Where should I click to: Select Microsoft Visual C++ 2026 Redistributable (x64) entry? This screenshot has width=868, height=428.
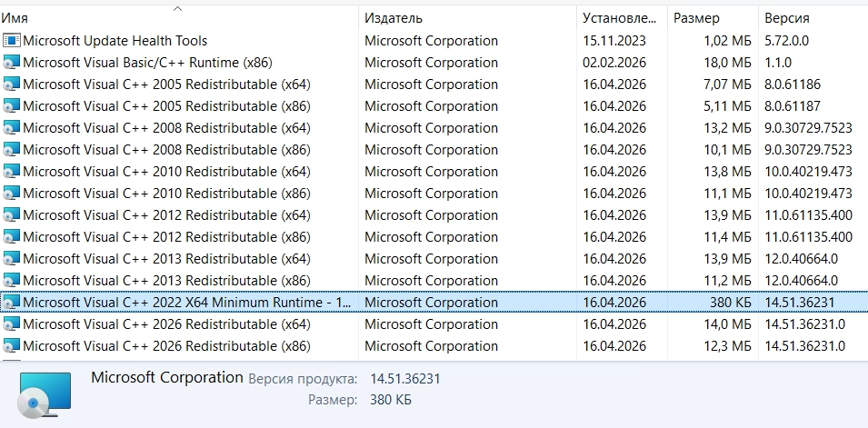point(166,324)
